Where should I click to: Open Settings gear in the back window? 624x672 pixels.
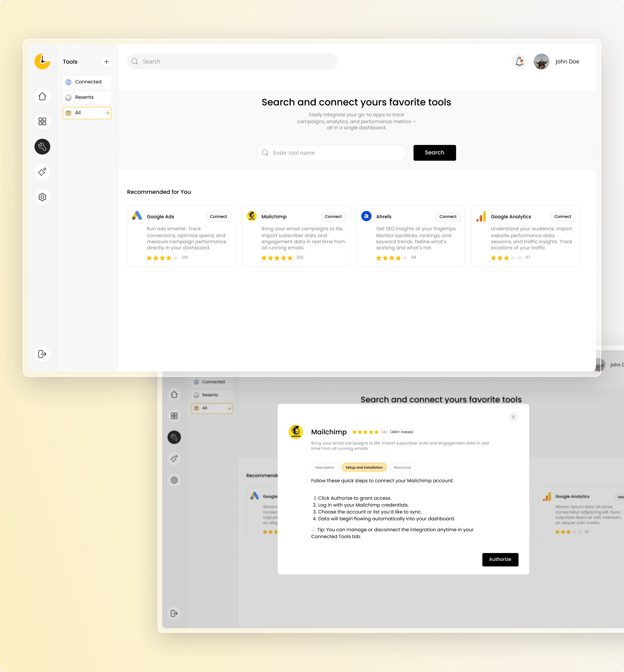tap(174, 480)
